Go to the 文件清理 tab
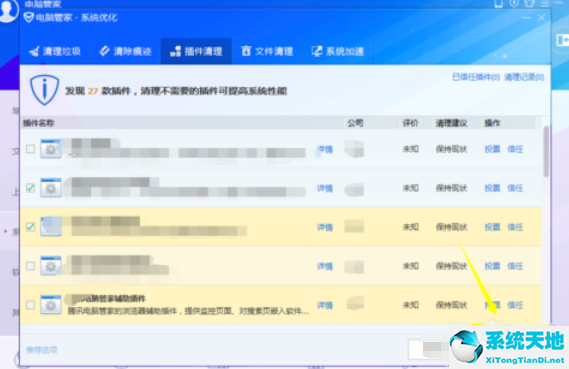 [267, 51]
